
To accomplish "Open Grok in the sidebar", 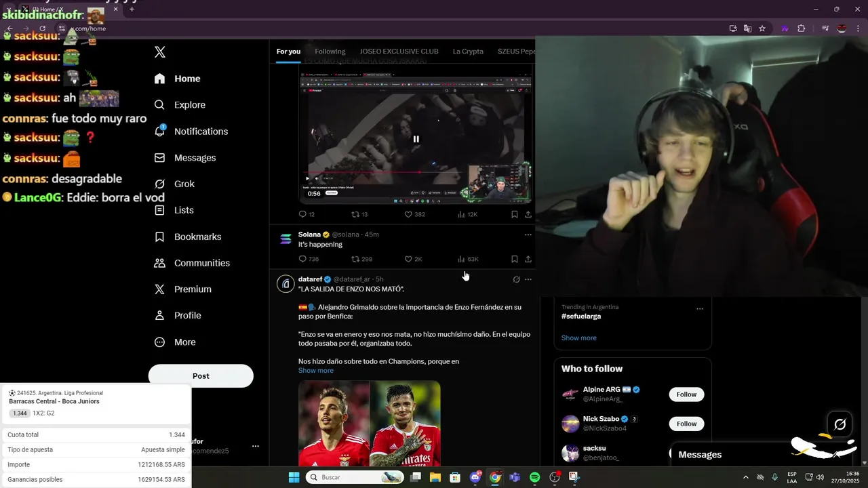I will (174, 184).
